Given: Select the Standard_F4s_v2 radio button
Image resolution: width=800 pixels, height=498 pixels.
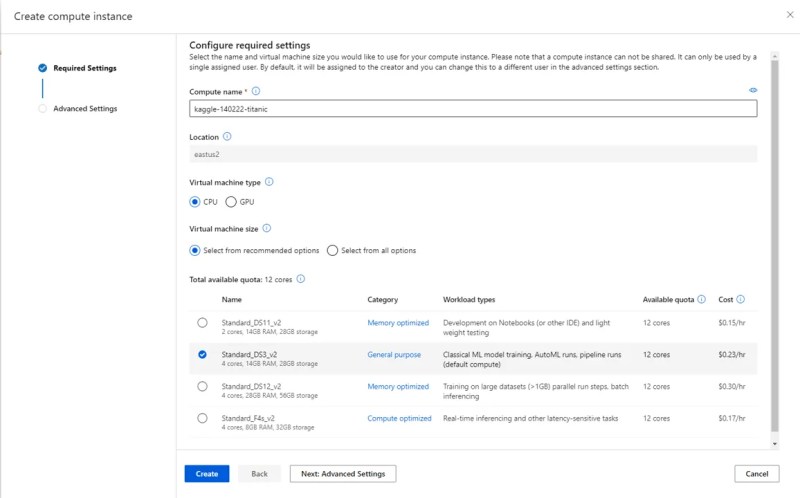Looking at the screenshot, I should [203, 418].
